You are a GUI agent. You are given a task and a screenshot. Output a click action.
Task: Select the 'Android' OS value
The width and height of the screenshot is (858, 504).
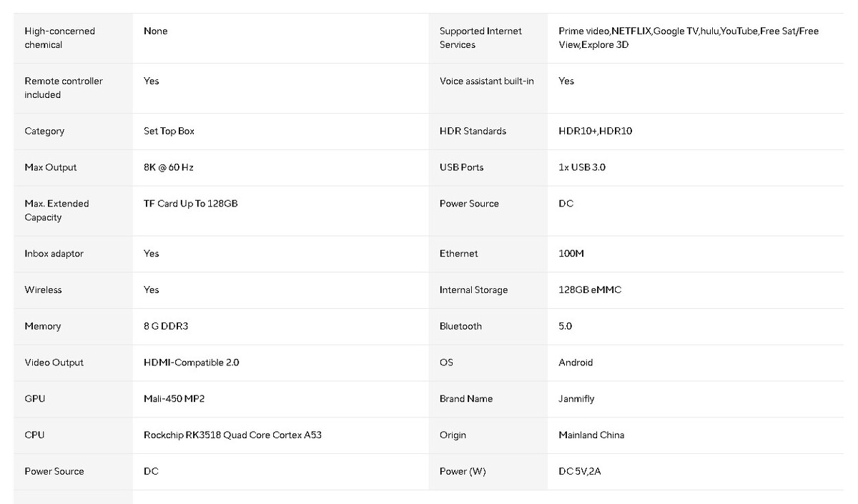pyautogui.click(x=576, y=362)
